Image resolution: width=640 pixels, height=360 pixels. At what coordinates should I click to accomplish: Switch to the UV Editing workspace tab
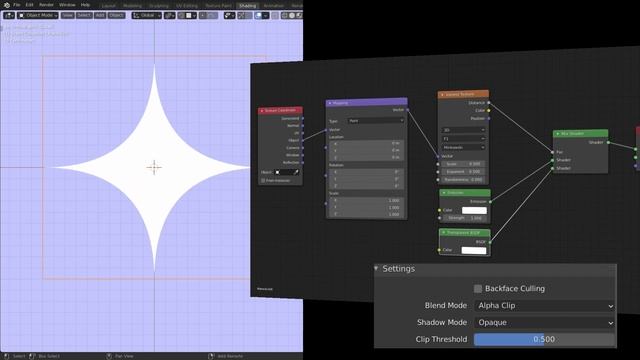tap(187, 6)
